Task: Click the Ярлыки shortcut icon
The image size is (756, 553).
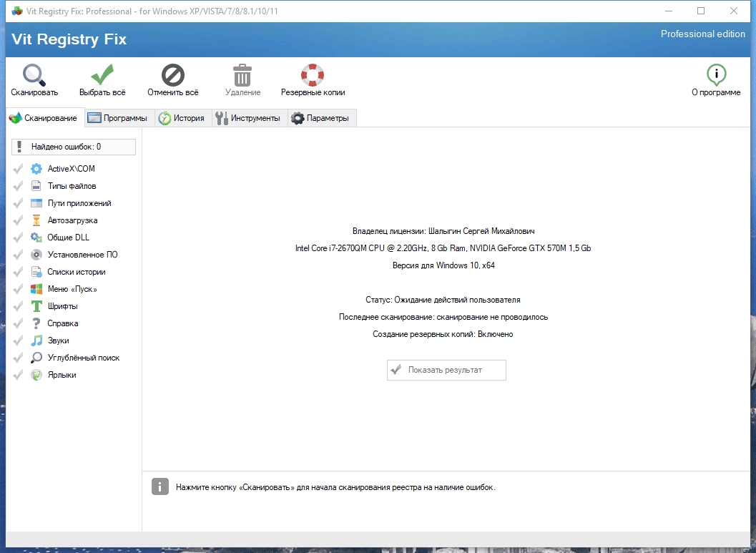Action: [x=36, y=375]
